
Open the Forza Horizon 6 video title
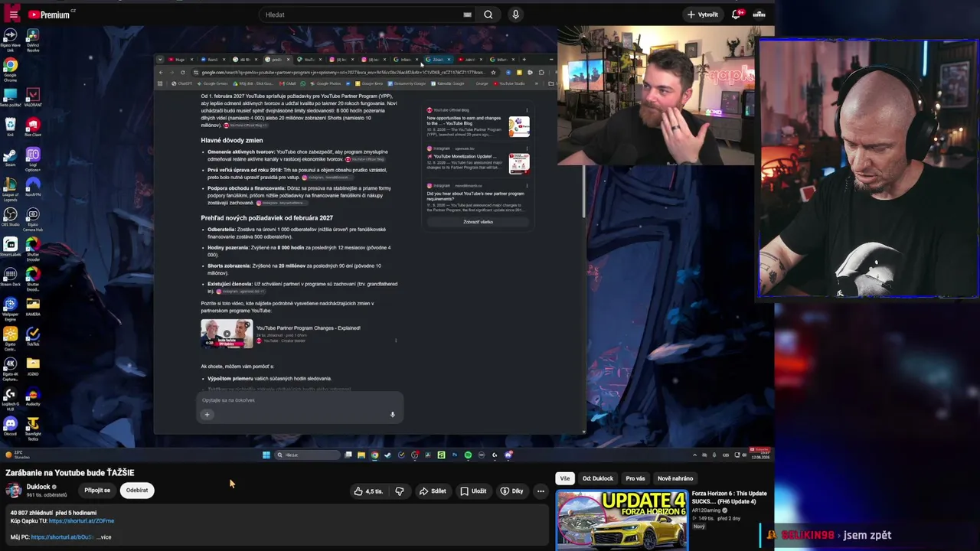point(730,497)
